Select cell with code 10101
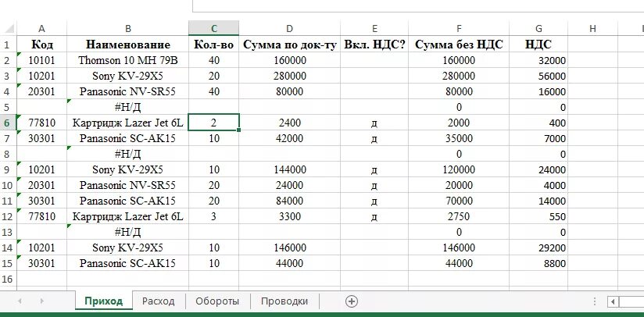The width and height of the screenshot is (644, 317). coord(41,61)
